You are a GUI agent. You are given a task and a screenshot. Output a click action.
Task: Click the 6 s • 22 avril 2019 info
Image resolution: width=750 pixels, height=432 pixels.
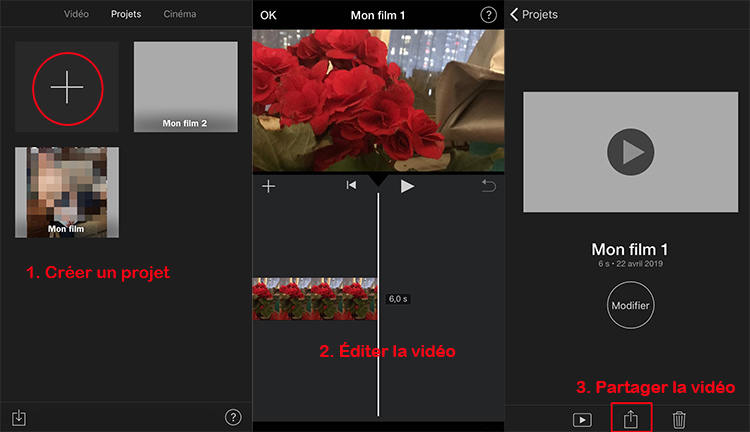[x=630, y=264]
